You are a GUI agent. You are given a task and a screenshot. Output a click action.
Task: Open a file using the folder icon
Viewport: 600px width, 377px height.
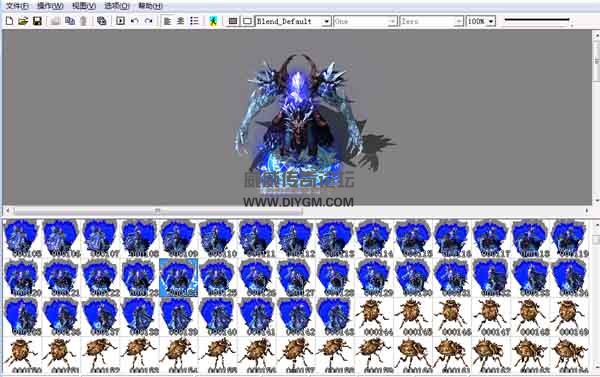point(23,21)
